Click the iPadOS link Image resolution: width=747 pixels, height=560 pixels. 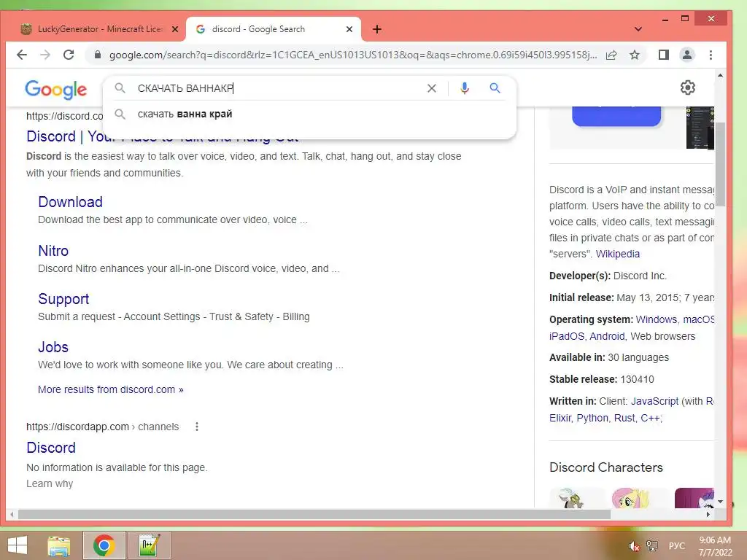coord(566,336)
